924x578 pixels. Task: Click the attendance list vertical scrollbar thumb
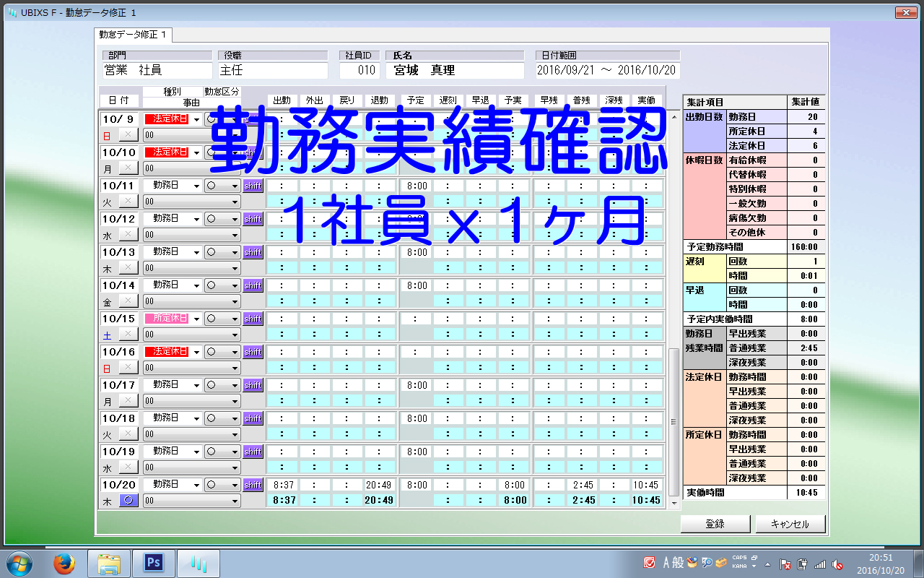tap(674, 422)
